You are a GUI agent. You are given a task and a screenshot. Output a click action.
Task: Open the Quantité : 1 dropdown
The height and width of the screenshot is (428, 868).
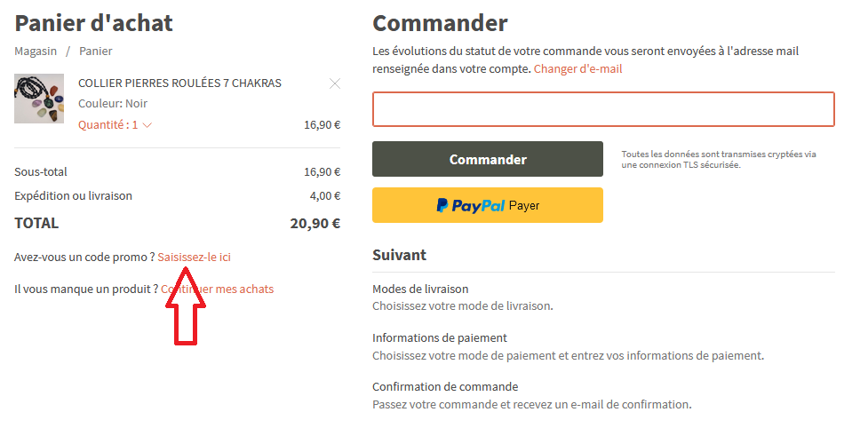(115, 125)
